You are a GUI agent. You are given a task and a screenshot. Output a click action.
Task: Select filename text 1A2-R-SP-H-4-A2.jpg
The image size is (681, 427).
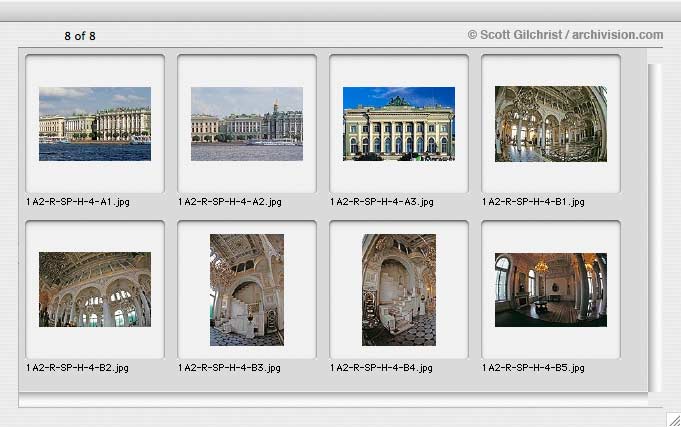point(230,202)
